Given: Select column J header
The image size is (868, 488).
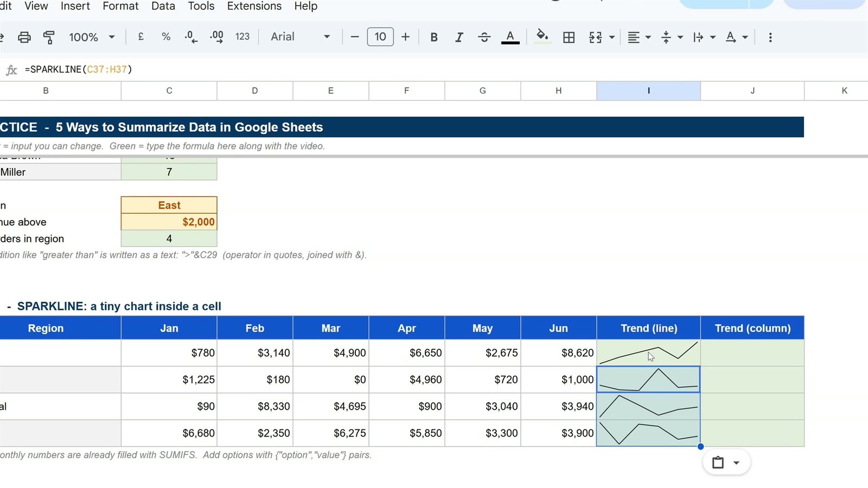Looking at the screenshot, I should coord(752,91).
